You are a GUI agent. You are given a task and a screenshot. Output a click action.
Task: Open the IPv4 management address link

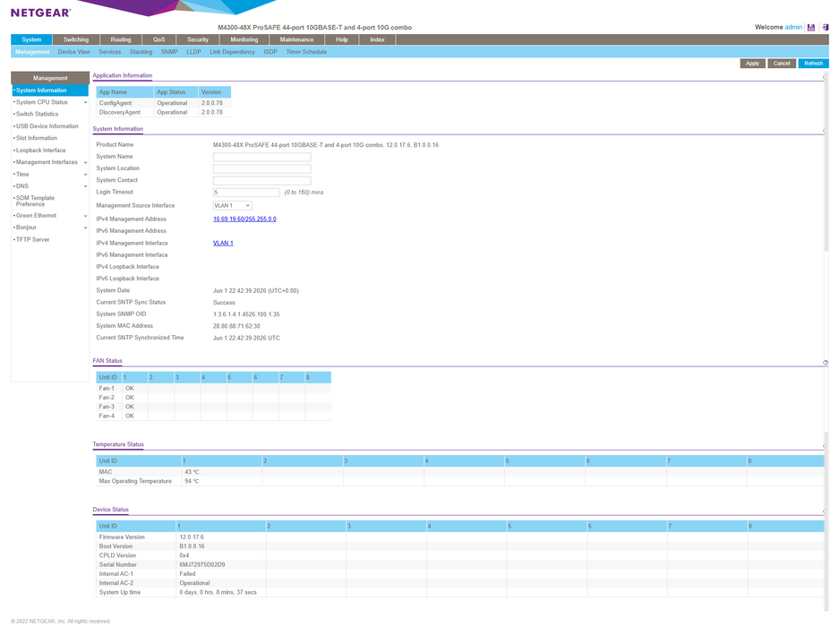244,219
